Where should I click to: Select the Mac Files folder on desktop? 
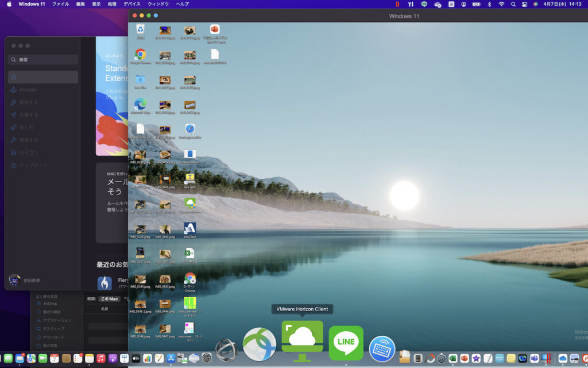point(140,79)
